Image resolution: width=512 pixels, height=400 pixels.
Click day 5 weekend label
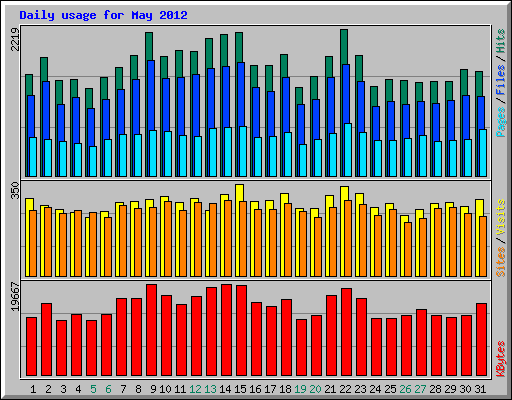(x=93, y=389)
